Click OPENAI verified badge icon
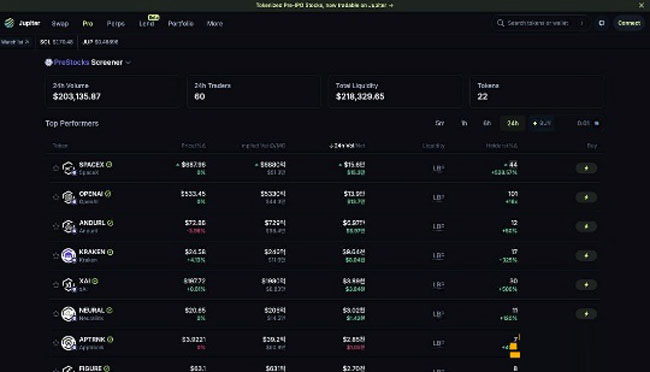This screenshot has height=372, width=650. pos(108,193)
